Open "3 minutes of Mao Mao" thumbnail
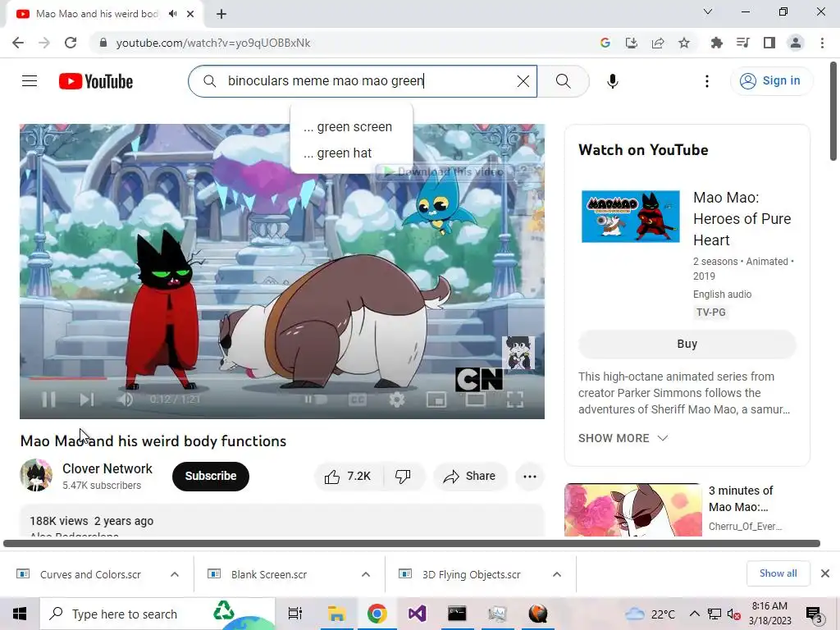 [633, 510]
